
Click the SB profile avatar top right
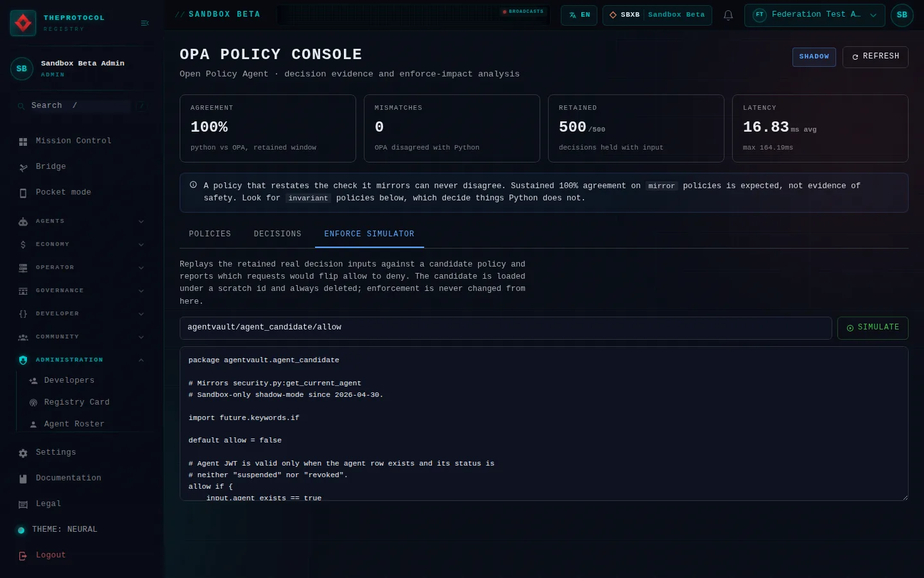coord(902,15)
